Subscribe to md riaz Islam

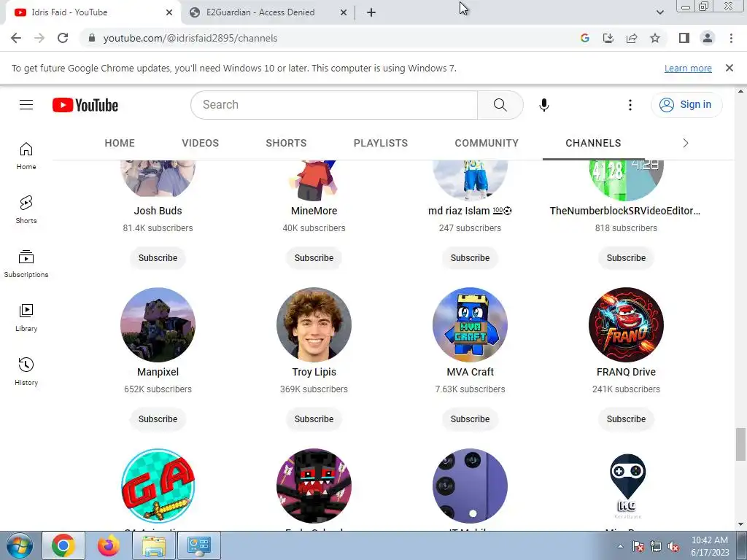[x=471, y=258]
